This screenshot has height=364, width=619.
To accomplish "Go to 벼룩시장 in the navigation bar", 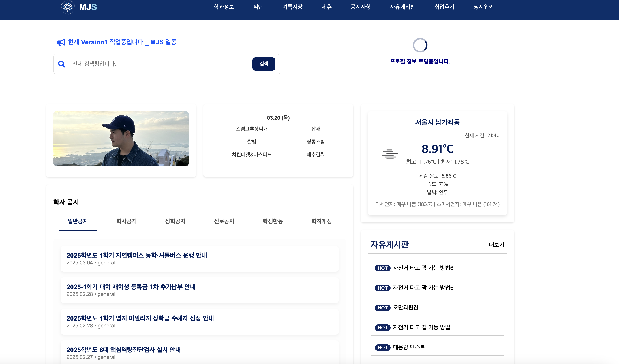I will (x=292, y=7).
